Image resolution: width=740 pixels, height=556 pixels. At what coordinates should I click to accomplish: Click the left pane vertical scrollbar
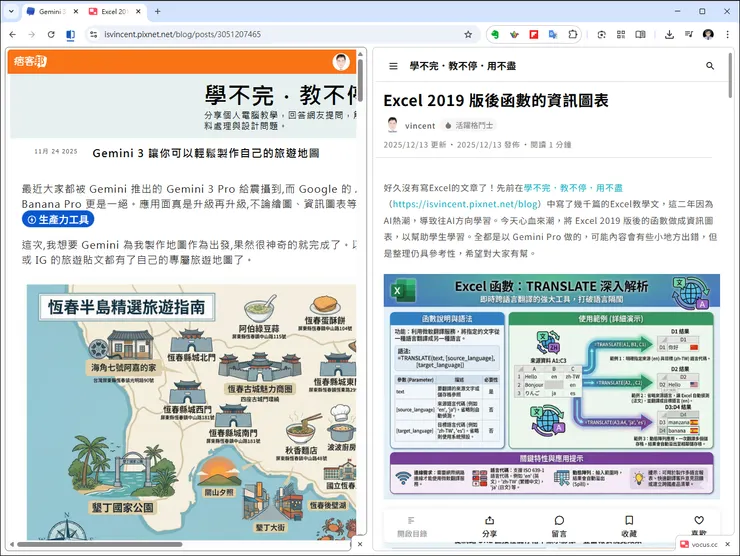click(360, 80)
